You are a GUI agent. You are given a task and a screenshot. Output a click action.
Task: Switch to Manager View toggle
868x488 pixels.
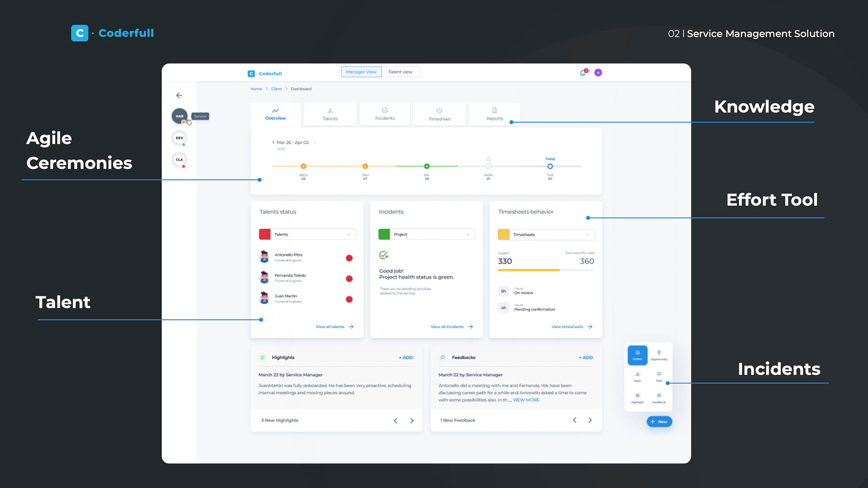pos(361,72)
